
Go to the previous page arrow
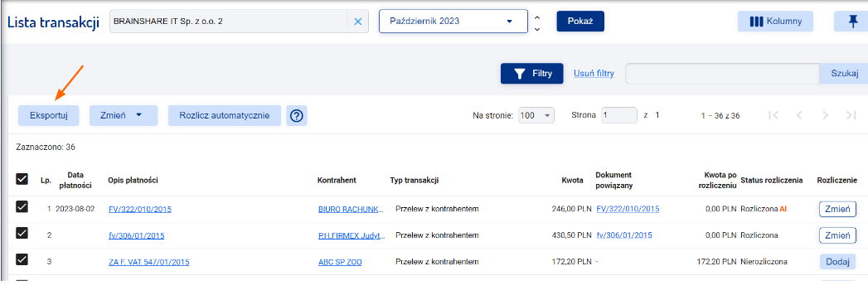799,115
